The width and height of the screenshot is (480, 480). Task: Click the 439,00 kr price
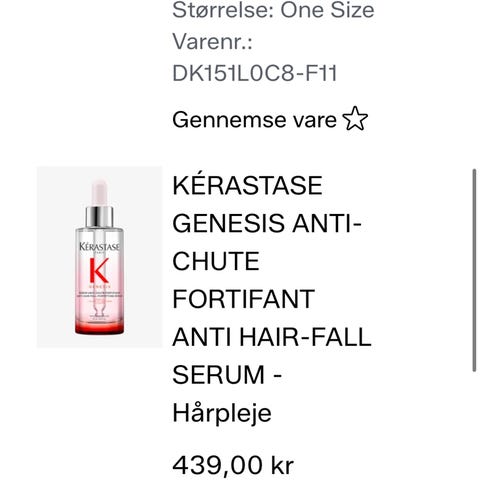pyautogui.click(x=233, y=465)
